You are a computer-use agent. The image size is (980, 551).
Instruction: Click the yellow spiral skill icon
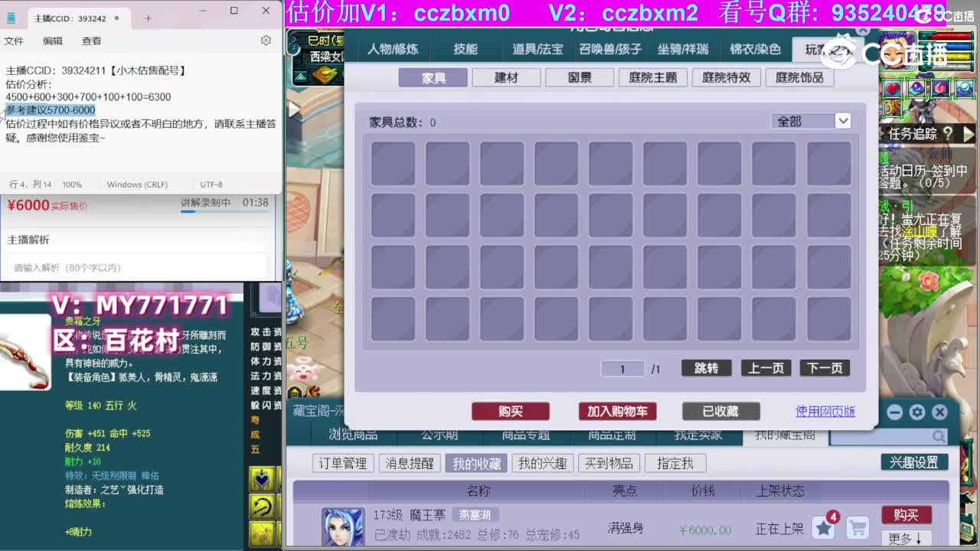click(263, 507)
